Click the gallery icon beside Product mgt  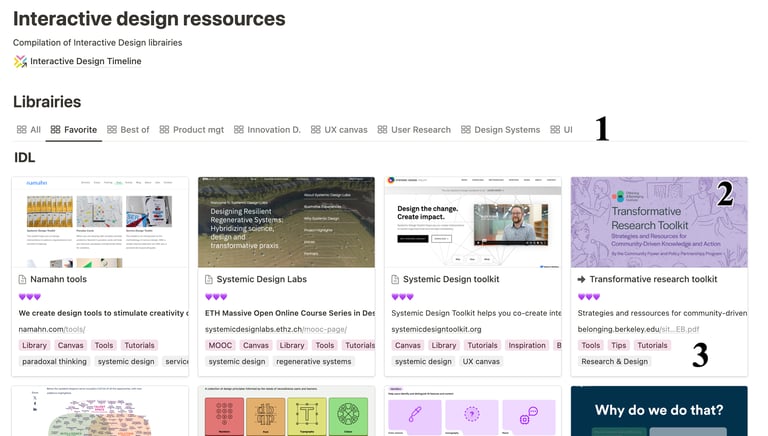tap(164, 130)
